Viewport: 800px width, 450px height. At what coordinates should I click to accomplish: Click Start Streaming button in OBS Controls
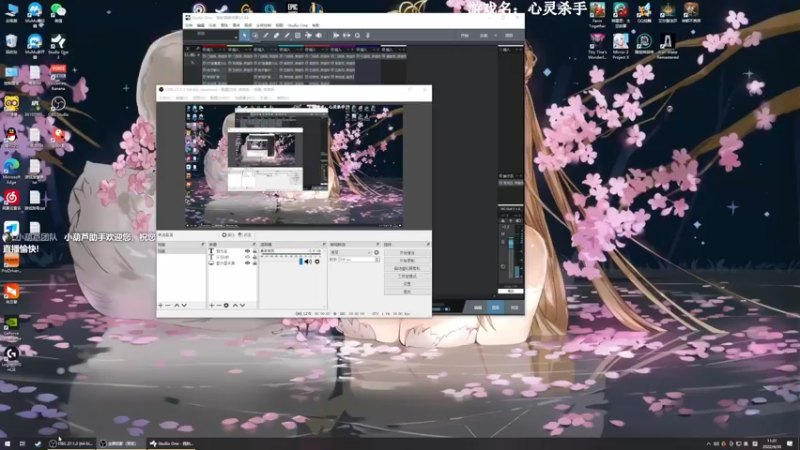[407, 253]
